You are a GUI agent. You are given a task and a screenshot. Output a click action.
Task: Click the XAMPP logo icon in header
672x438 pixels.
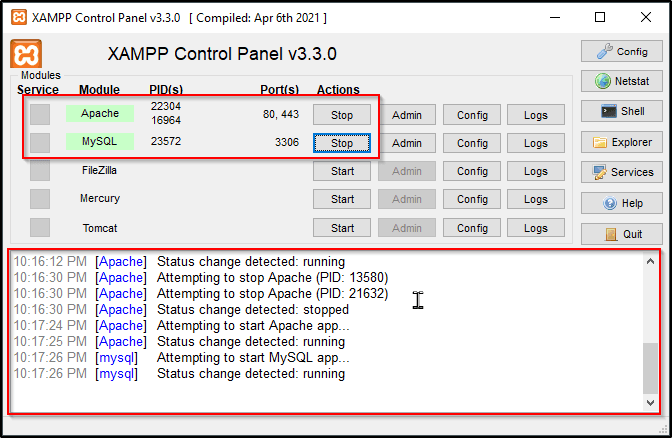tap(26, 54)
